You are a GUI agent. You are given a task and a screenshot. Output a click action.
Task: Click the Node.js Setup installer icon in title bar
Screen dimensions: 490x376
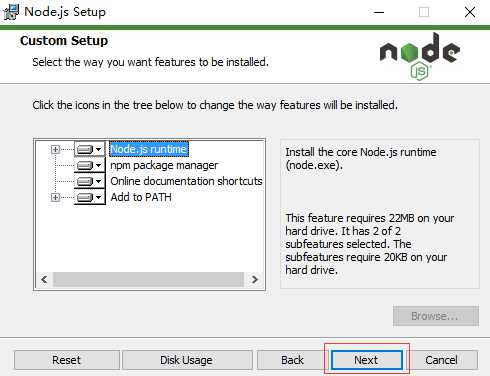[11, 12]
